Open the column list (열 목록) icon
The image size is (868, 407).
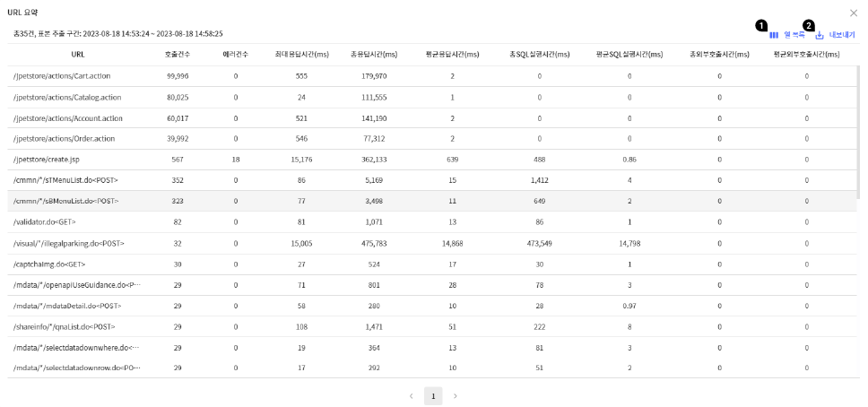pos(774,35)
